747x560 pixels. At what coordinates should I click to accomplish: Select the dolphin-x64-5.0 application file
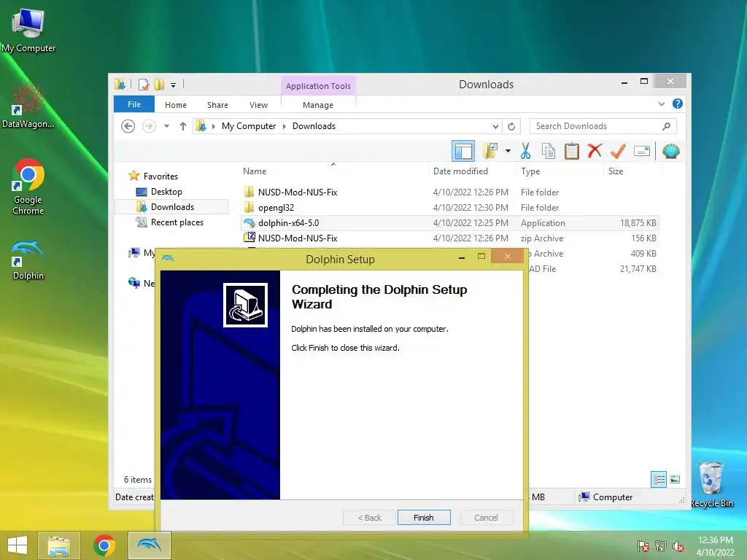point(450,223)
